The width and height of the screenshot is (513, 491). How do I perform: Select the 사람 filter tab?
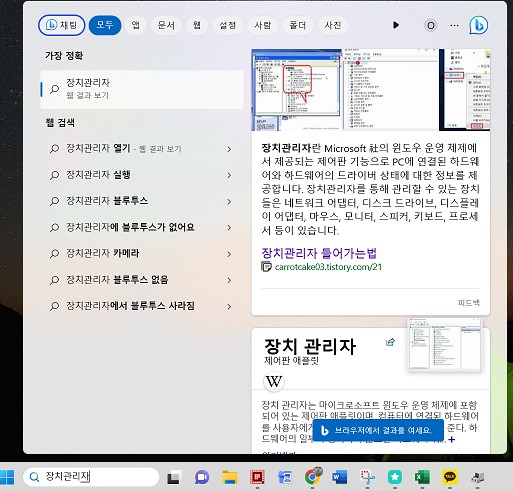[263, 25]
